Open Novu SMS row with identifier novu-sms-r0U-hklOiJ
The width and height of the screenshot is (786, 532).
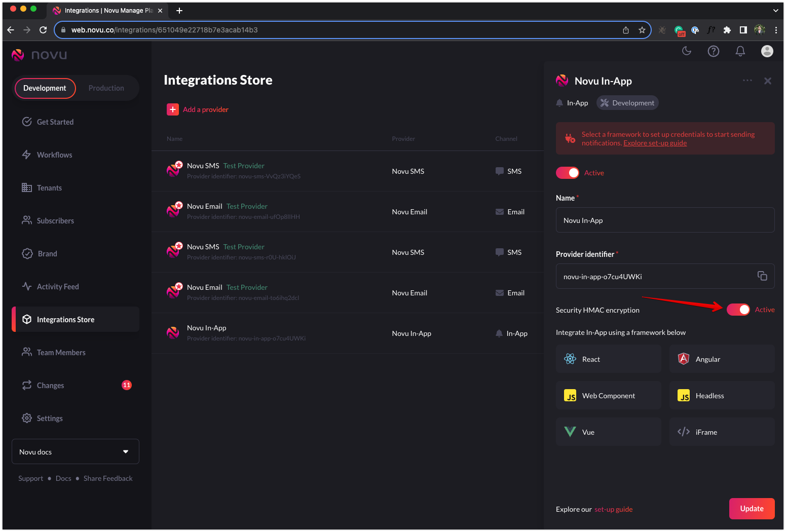pos(348,252)
